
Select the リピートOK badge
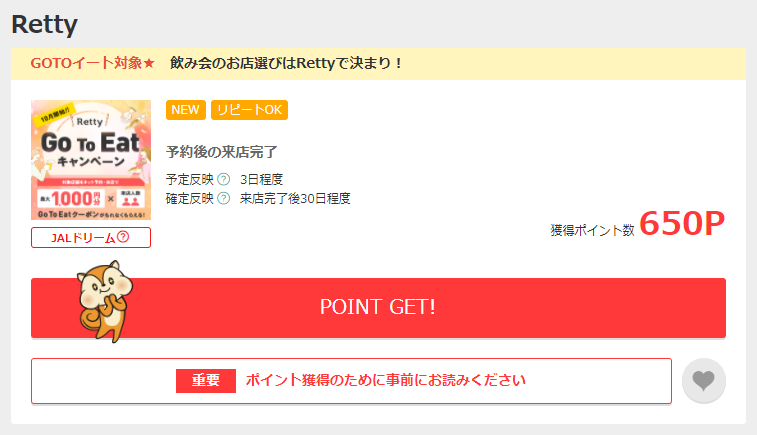click(249, 110)
